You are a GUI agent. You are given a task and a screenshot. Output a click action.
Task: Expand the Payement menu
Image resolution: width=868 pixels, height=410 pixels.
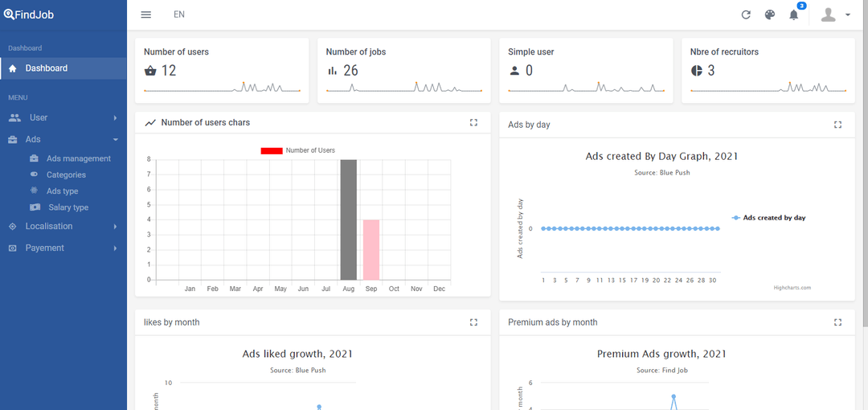coord(63,248)
